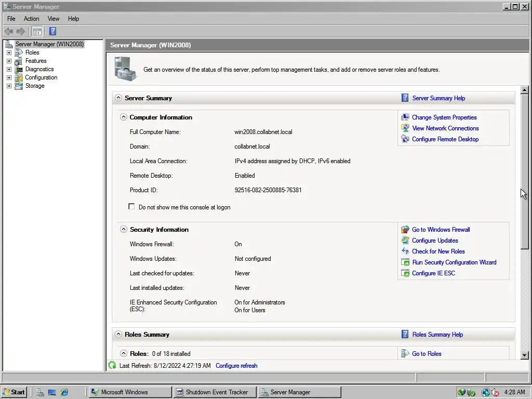
Task: Open Internet Explorer from quick launch
Action: [x=64, y=392]
